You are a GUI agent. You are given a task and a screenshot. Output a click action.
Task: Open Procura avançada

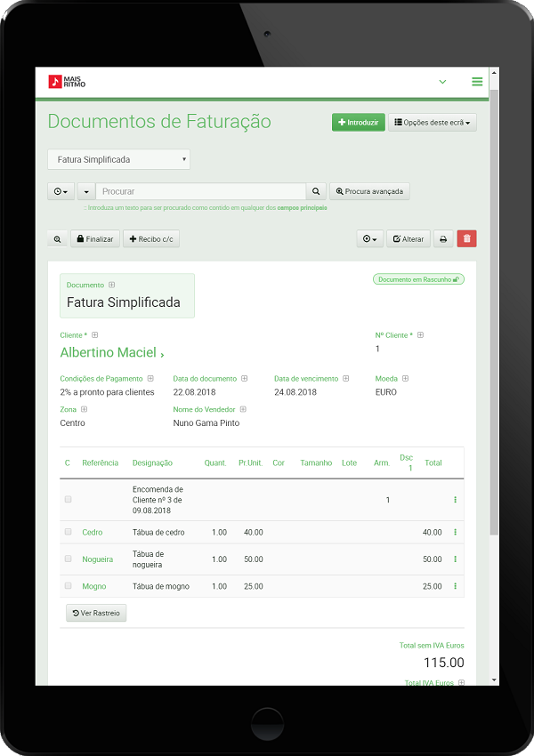pyautogui.click(x=369, y=191)
